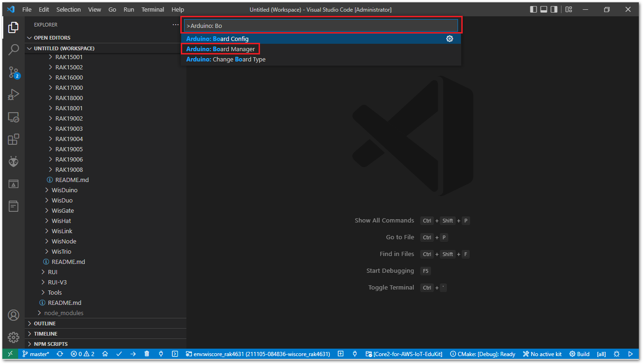Click errors and warnings count in status bar
Viewport: 643px width, 364px height.
pos(82,354)
